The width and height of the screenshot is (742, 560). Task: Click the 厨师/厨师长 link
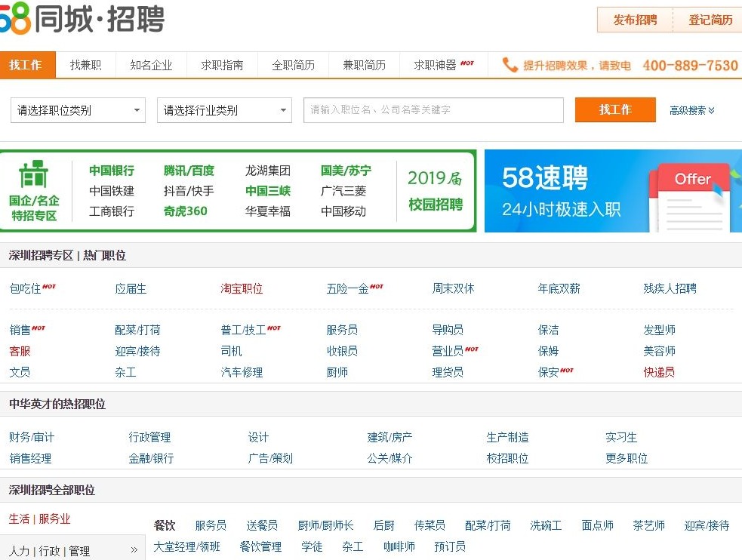(325, 525)
